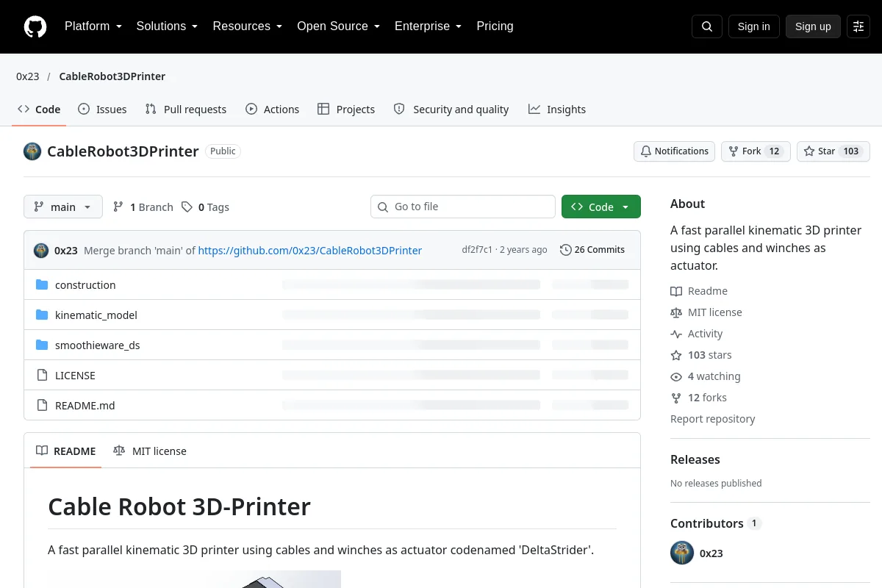Open CableRobot3DPrinter link in breadcrumb
Viewport: 882px width, 588px height.
(112, 76)
